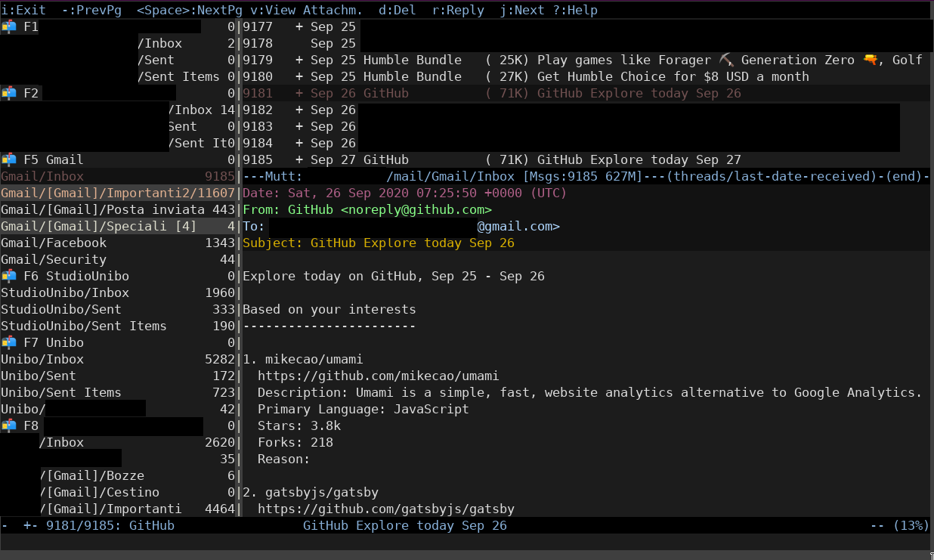Click the mailbox icon next to F5 Gmail
The height and width of the screenshot is (560, 934).
[9, 160]
